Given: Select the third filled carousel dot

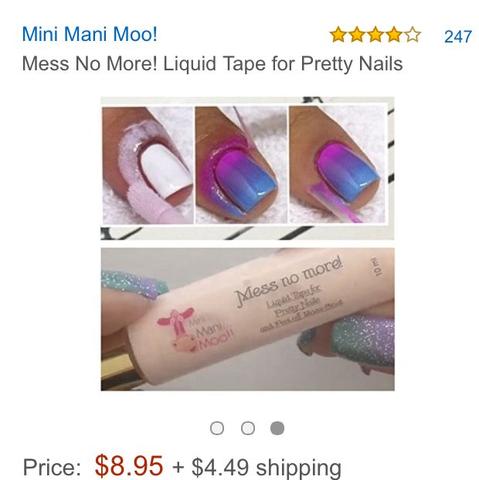Looking at the screenshot, I should pos(277,428).
